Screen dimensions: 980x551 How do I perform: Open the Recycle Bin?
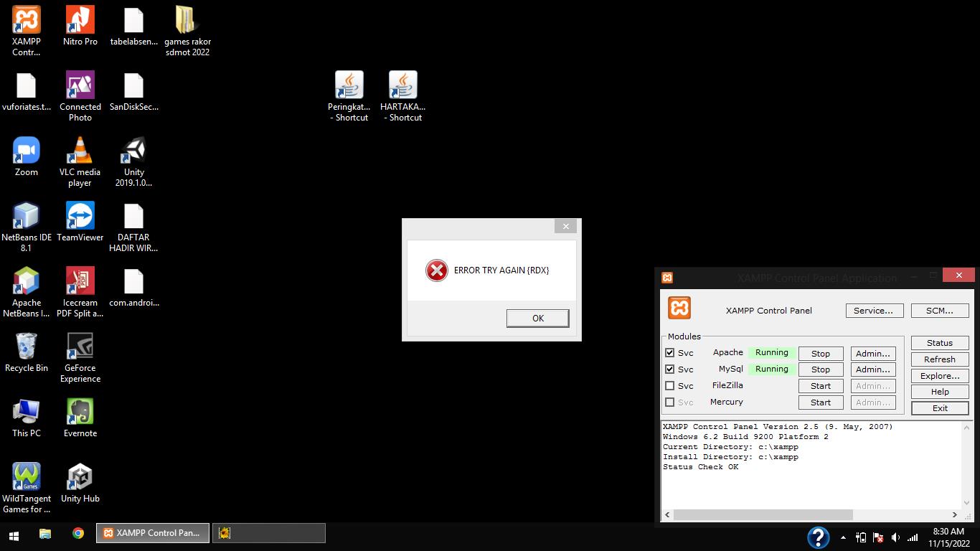[x=27, y=347]
